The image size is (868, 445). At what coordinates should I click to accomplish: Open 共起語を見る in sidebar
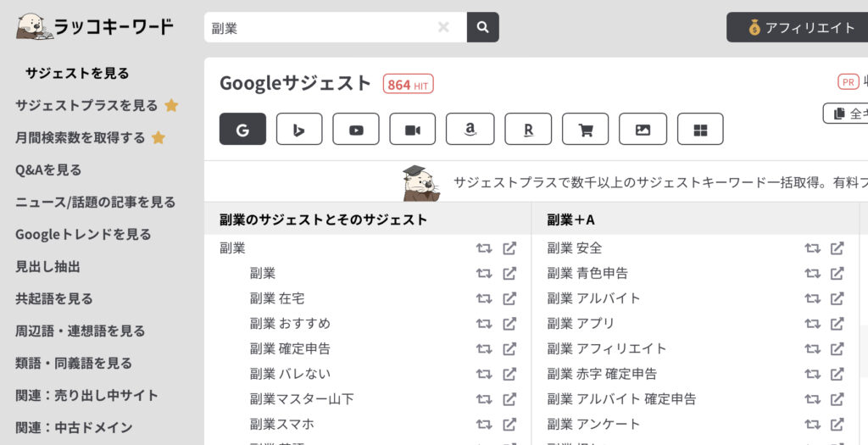(x=53, y=298)
